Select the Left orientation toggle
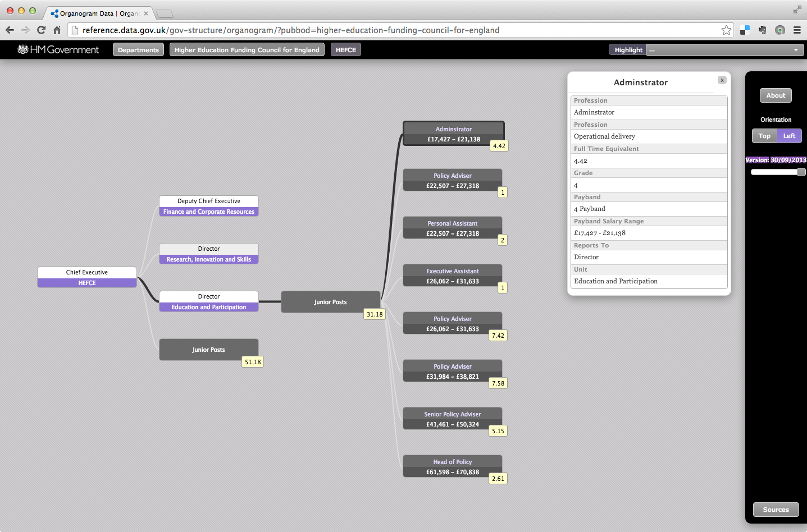807x532 pixels. [789, 136]
